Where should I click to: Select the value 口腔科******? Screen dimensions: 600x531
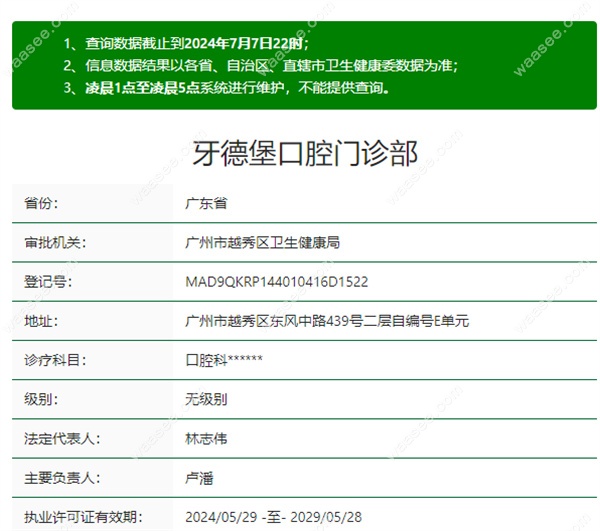pos(224,360)
